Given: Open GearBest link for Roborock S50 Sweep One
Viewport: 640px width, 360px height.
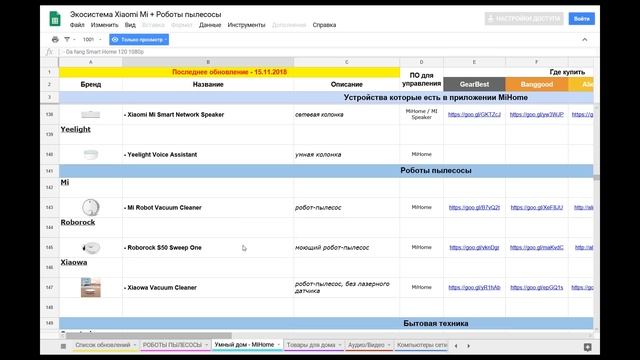Looking at the screenshot, I should [x=474, y=247].
